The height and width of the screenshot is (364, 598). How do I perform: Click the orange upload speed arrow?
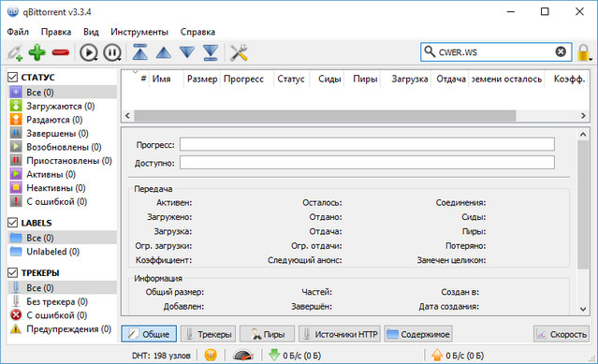tap(437, 356)
